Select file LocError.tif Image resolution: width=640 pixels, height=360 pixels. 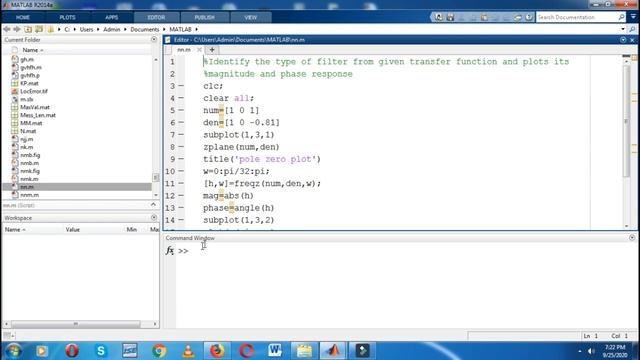coord(34,91)
